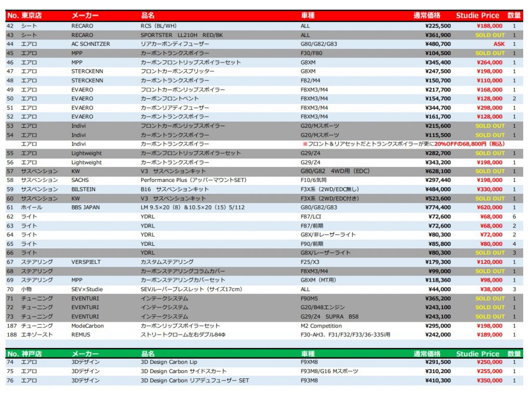This screenshot has height=396, width=532.
Task: Select the regular price "¥282,700"
Action: click(438, 153)
